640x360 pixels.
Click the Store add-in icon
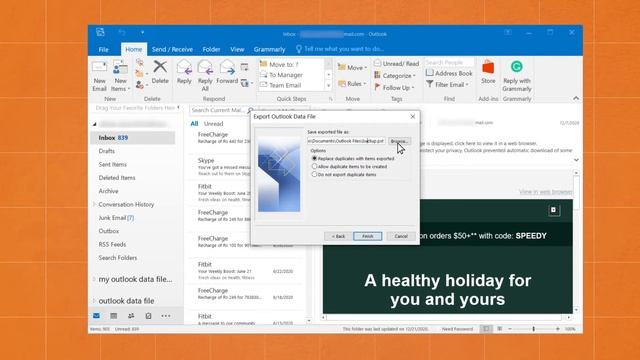[488, 67]
